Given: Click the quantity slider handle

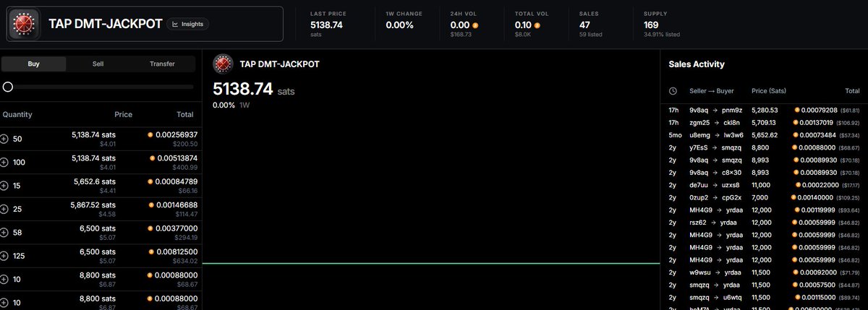Looking at the screenshot, I should pyautogui.click(x=8, y=87).
